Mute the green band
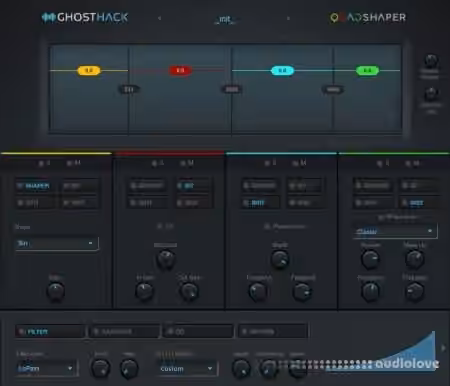 point(412,163)
